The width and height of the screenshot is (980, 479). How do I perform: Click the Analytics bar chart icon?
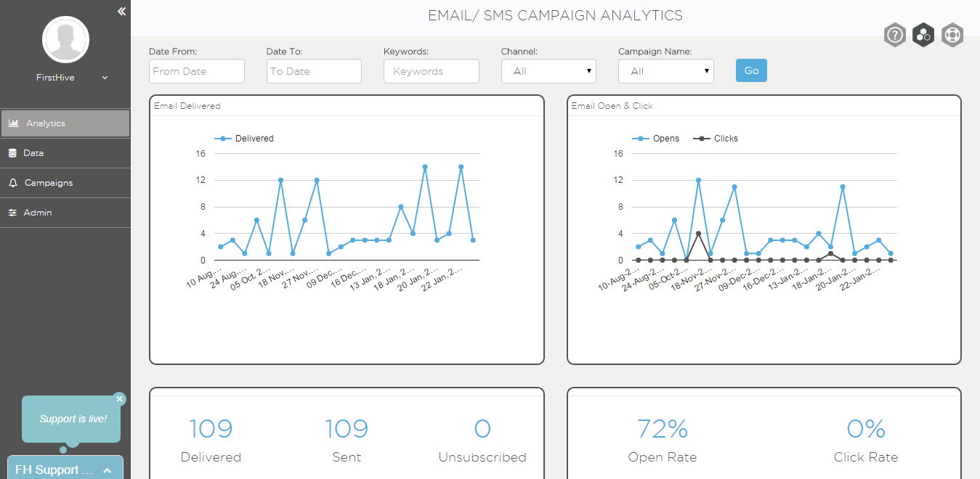[14, 123]
